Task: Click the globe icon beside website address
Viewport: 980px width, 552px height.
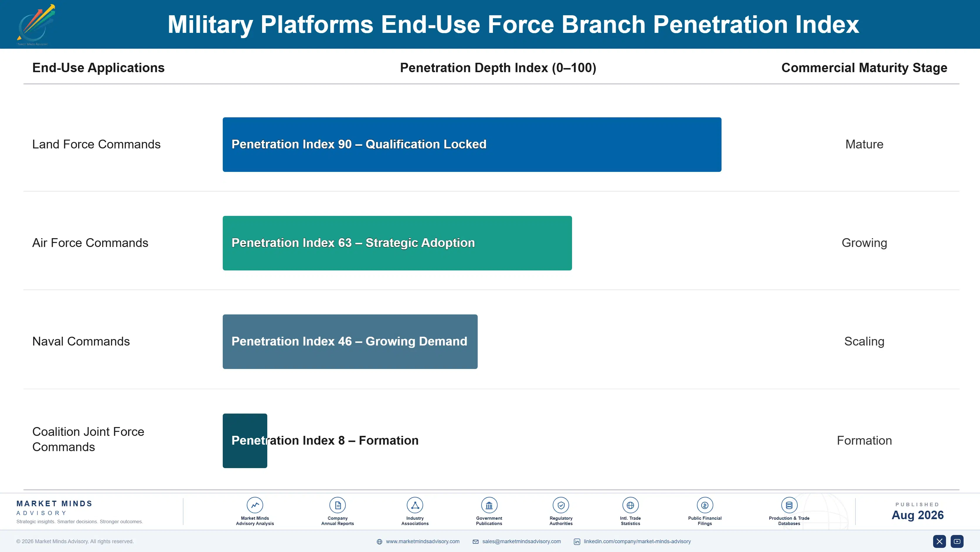Action: pos(379,542)
